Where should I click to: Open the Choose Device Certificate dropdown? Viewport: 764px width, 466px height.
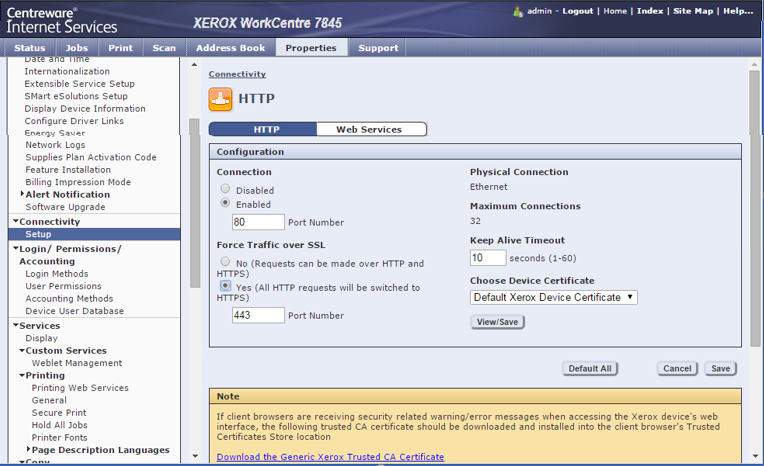point(553,297)
